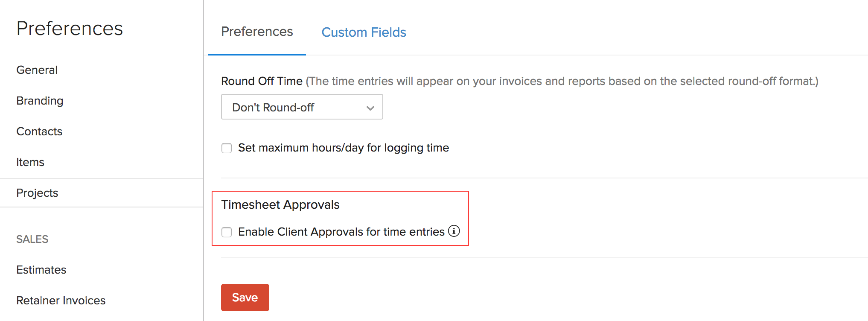Switch to the Custom Fields tab

pos(364,32)
